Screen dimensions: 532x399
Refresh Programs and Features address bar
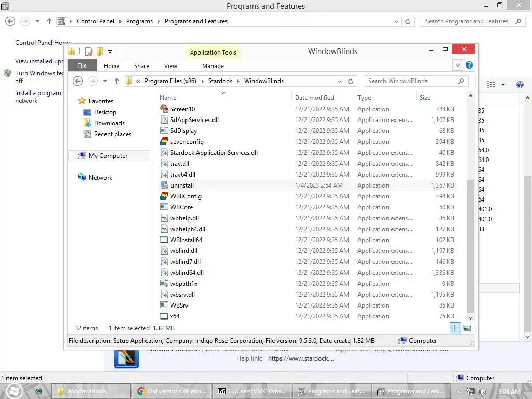408,21
